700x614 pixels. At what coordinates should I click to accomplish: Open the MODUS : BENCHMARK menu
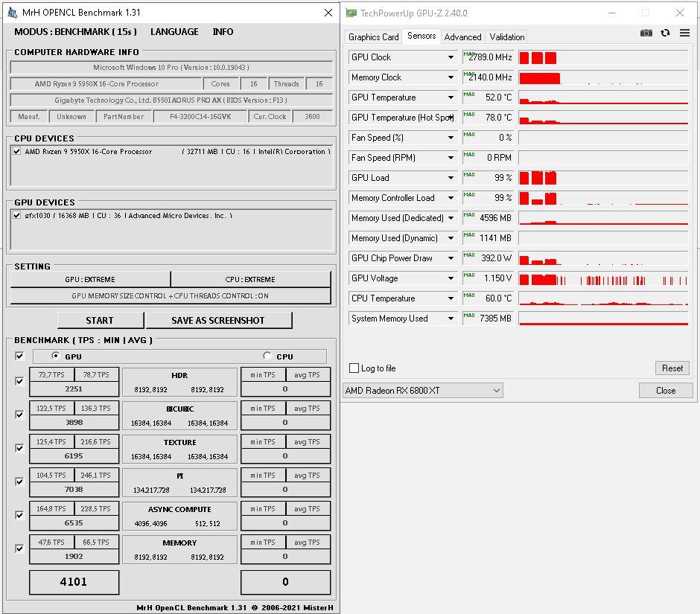tap(75, 32)
